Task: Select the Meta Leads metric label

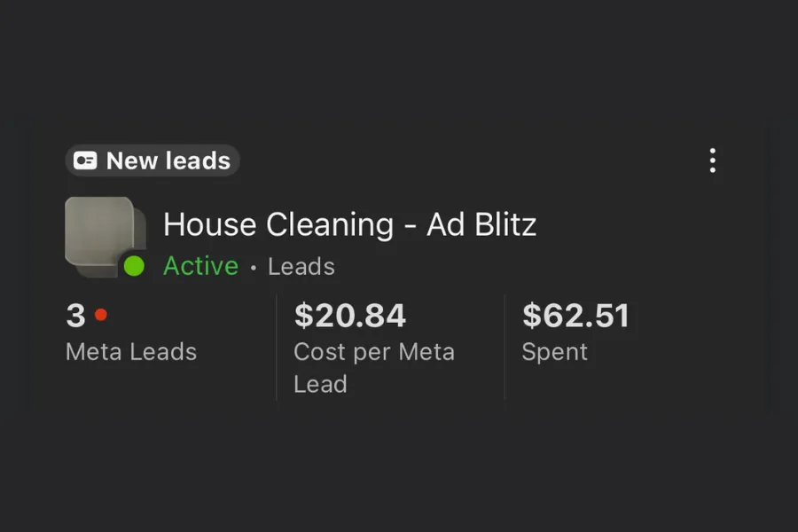Action: click(131, 351)
